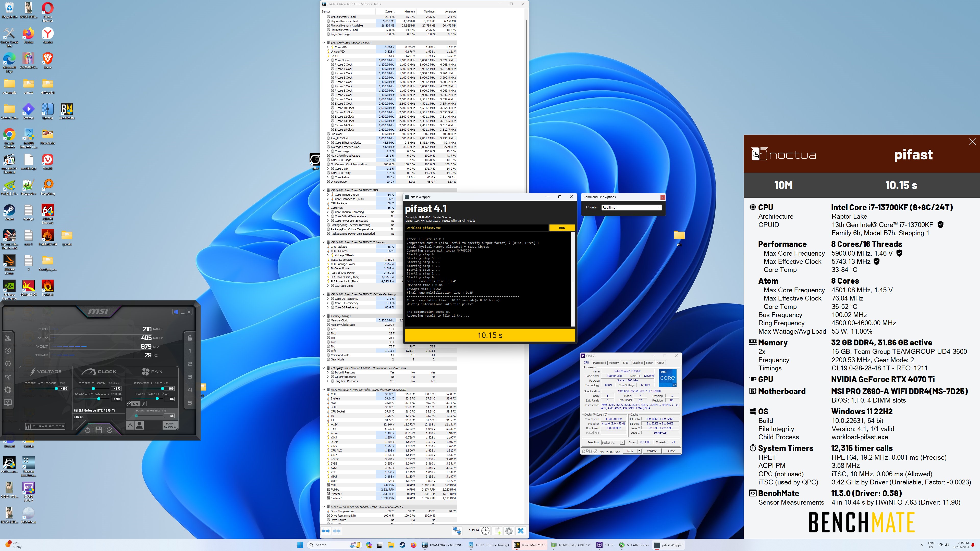Screen dimensions: 980x551
Task: Click the yellow RUN button in pifast Wrapper
Action: point(562,228)
